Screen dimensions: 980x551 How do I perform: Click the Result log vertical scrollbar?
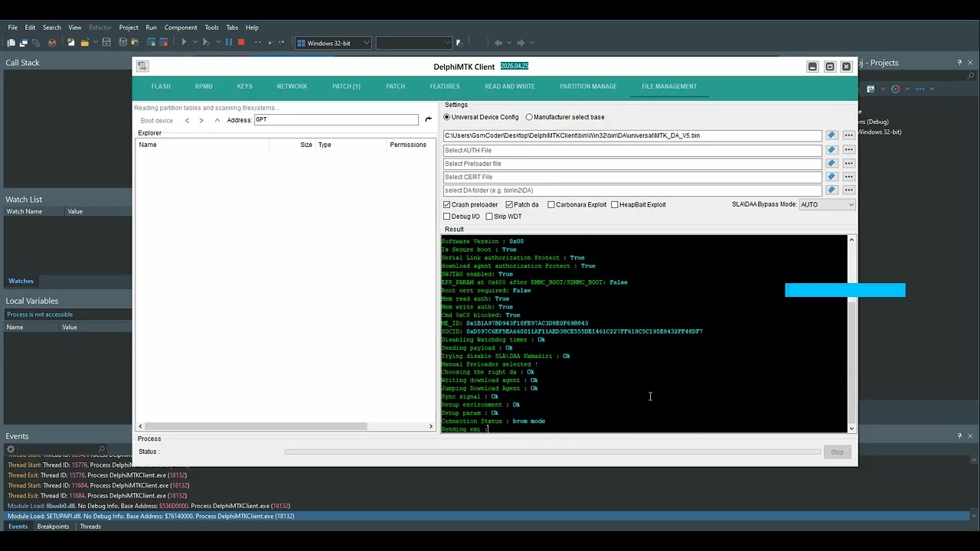pyautogui.click(x=851, y=334)
